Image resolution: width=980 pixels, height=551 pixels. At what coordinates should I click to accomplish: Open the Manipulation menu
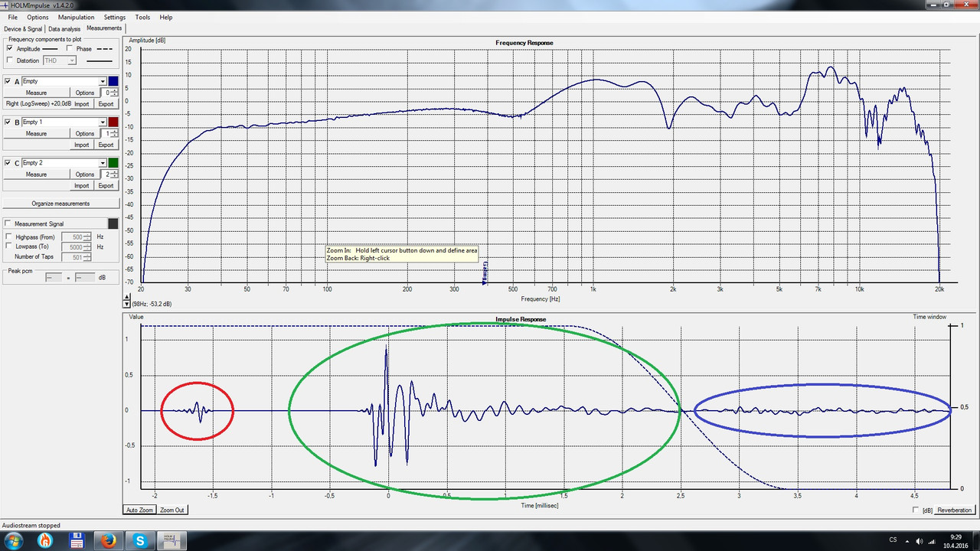76,17
